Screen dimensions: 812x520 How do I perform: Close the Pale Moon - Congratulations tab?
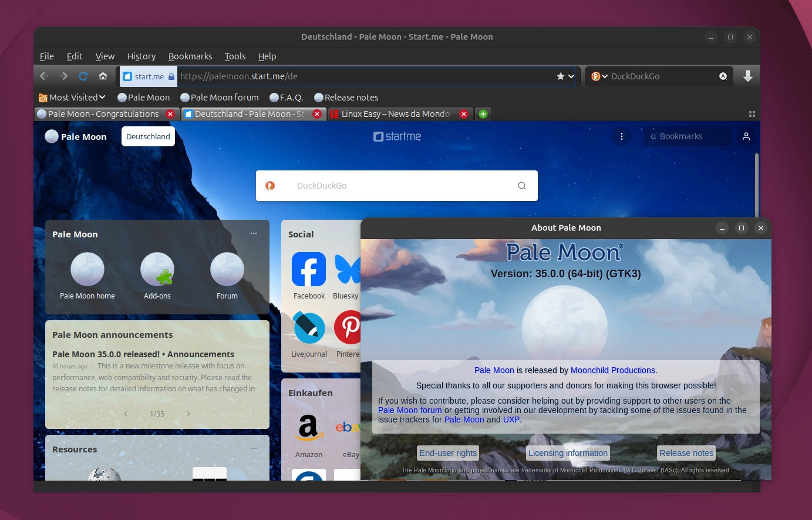point(170,114)
